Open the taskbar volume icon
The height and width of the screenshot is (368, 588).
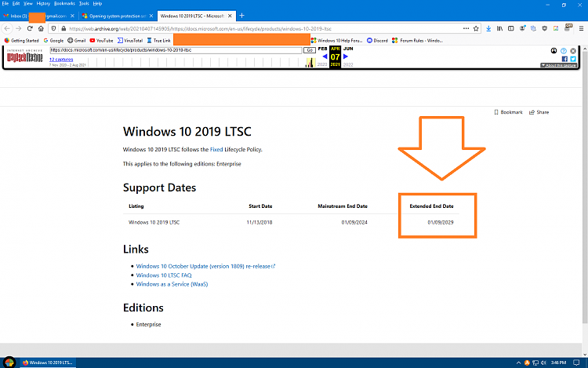click(x=544, y=363)
